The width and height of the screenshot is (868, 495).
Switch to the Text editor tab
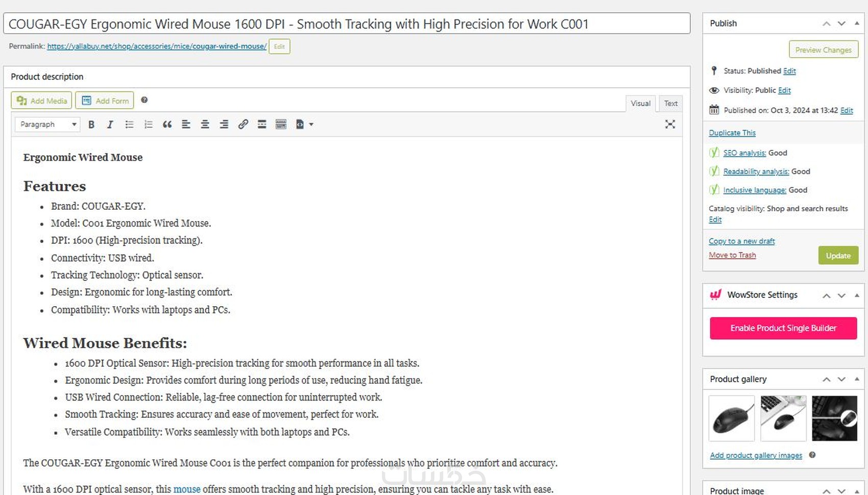[670, 104]
